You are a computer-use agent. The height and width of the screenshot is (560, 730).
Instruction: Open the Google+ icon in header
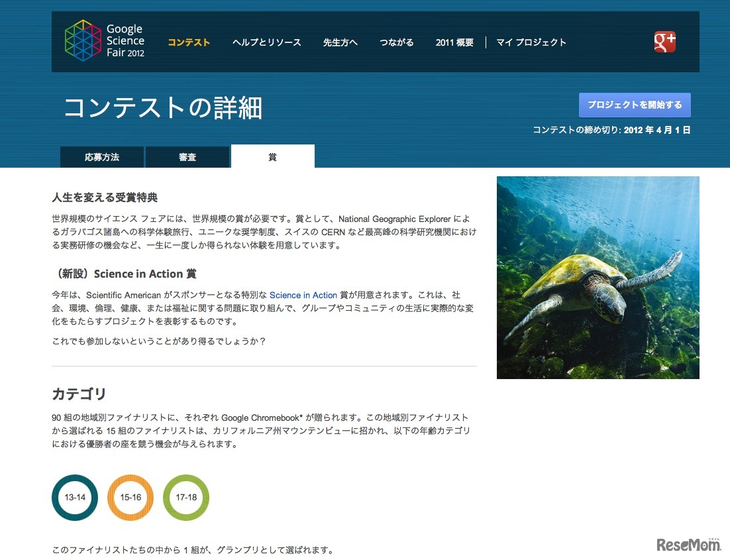[x=664, y=42]
